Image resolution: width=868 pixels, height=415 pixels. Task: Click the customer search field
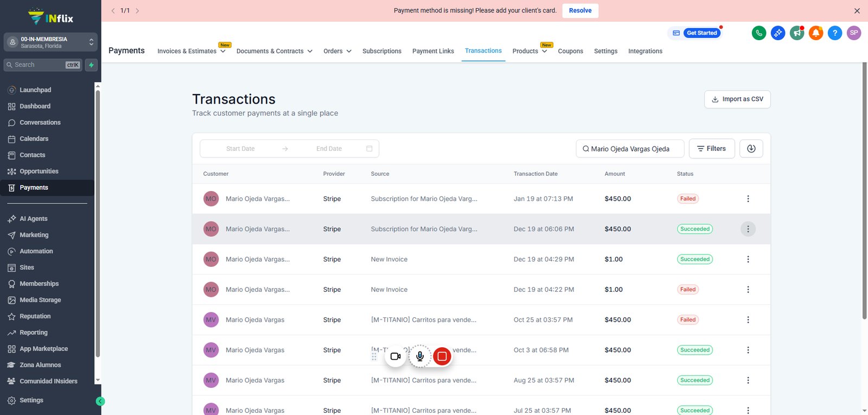tap(630, 149)
